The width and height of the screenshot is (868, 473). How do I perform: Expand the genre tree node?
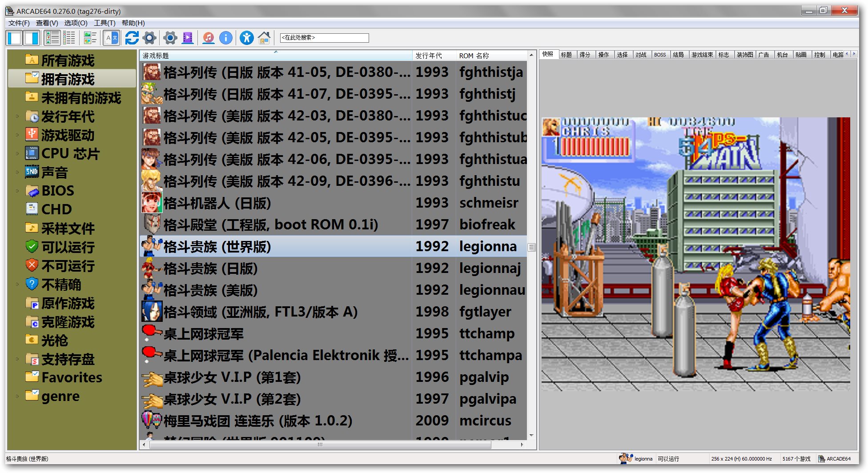coord(17,396)
